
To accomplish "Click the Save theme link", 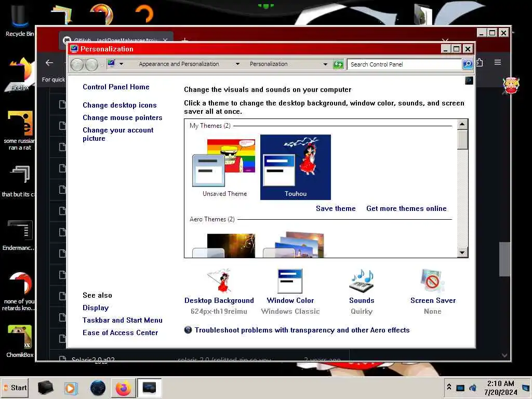I will tap(336, 209).
